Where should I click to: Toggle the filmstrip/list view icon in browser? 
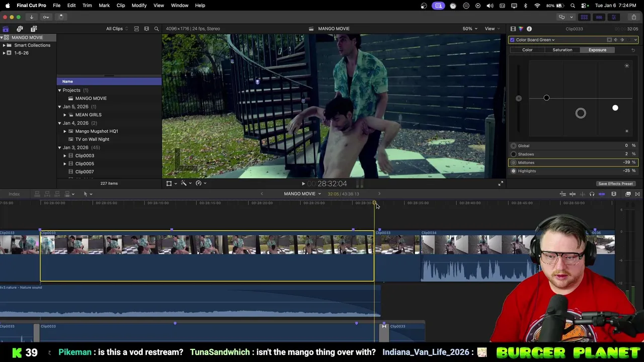[x=136, y=29]
